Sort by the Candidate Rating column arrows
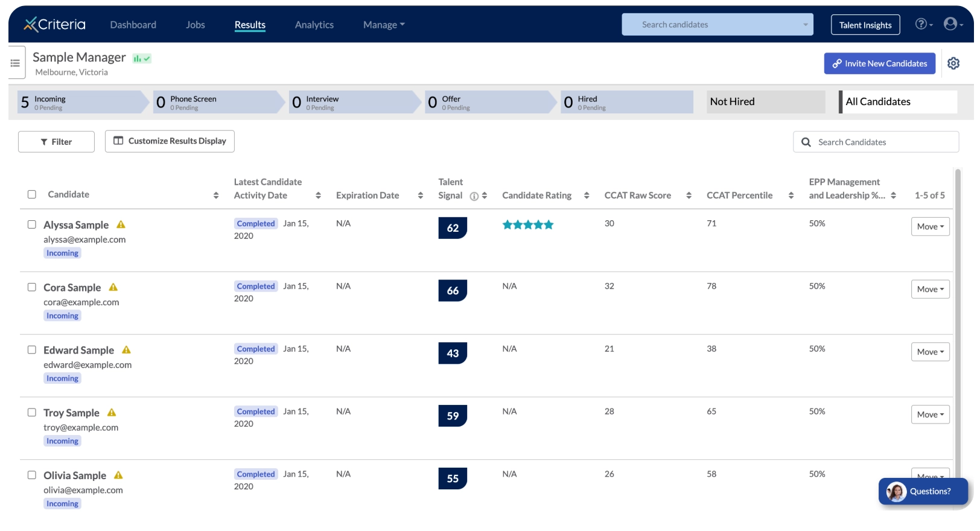 pyautogui.click(x=587, y=196)
